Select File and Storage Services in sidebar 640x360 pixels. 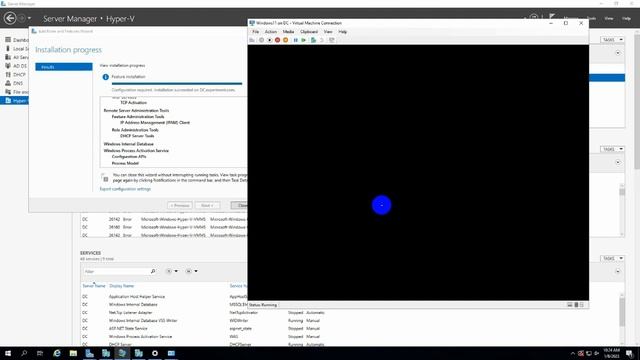[x=16, y=92]
